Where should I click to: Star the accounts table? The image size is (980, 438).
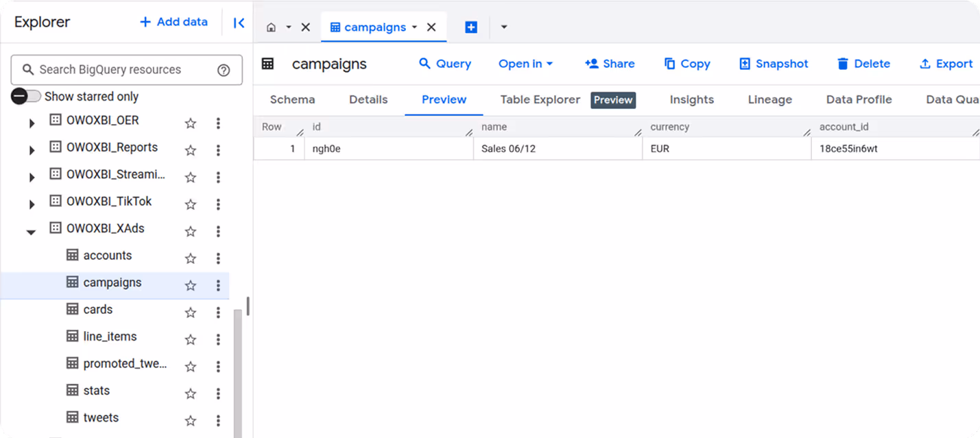coord(191,258)
